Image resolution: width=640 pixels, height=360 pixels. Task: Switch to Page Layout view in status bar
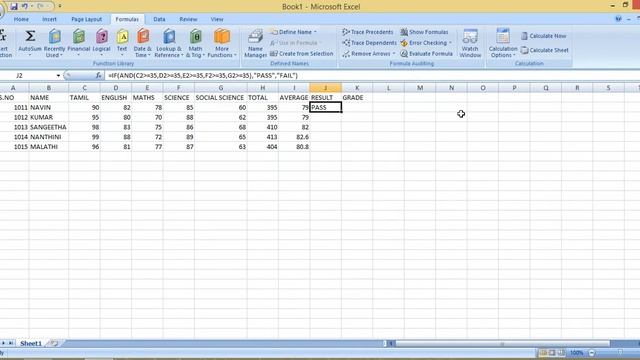[552, 353]
